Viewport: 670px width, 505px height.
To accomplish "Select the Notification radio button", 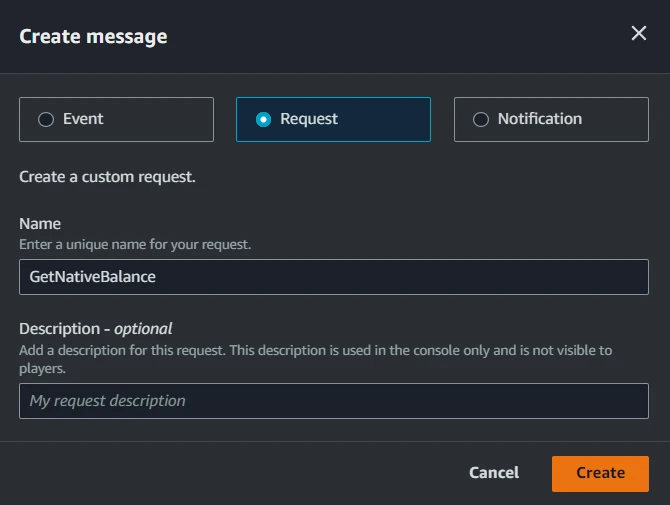I will 481,120.
